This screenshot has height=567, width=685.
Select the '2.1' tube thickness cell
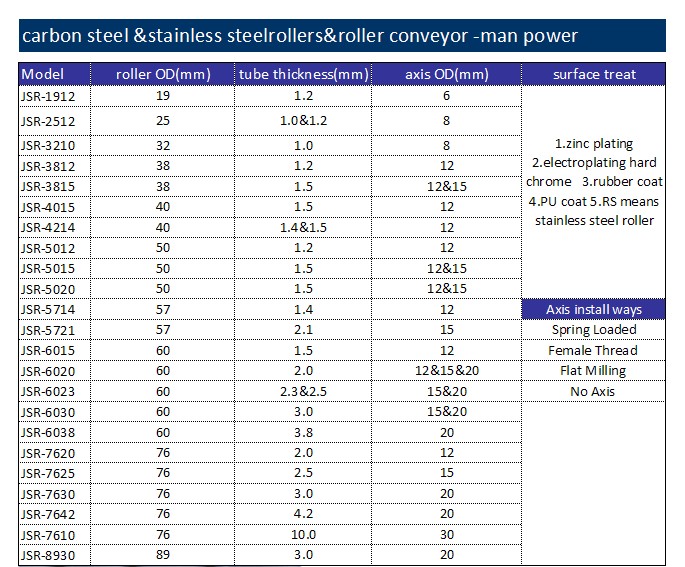tap(304, 330)
